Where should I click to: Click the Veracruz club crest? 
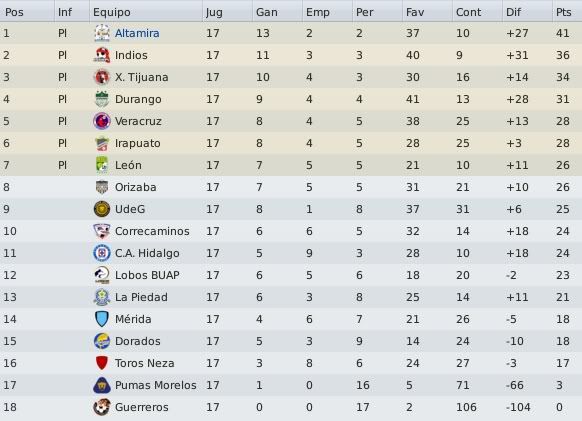click(102, 121)
